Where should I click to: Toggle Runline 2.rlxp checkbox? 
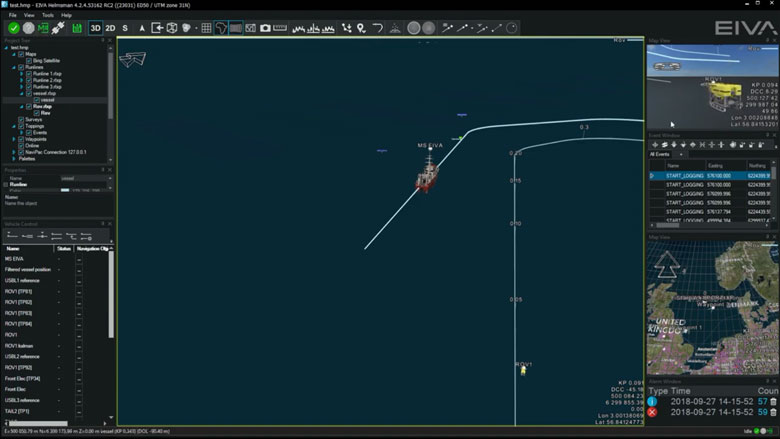29,80
